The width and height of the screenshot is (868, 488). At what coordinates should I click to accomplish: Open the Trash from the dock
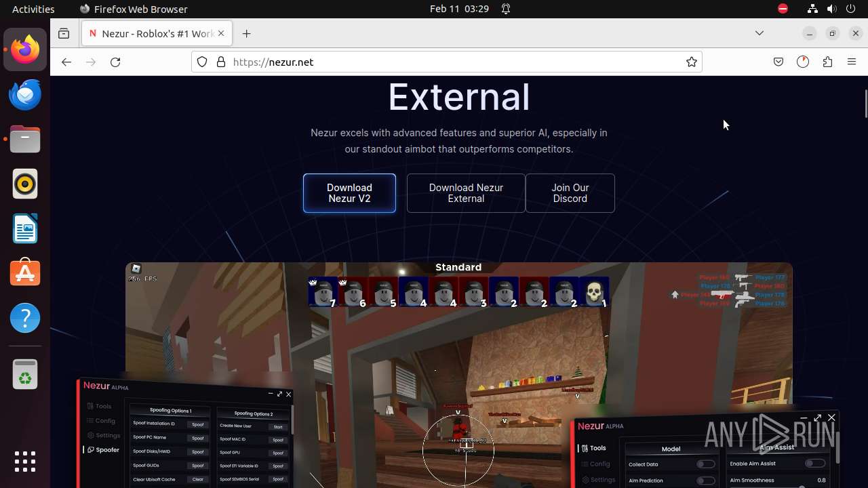pos(25,375)
